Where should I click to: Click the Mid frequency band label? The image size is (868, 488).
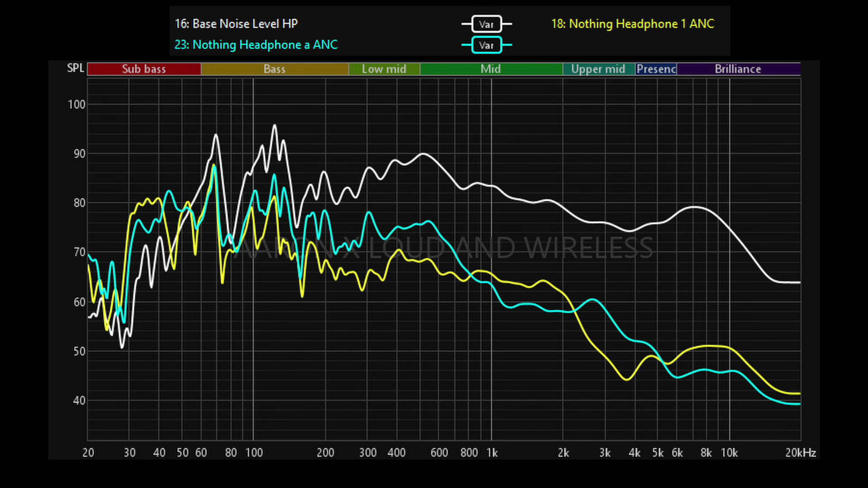point(490,69)
